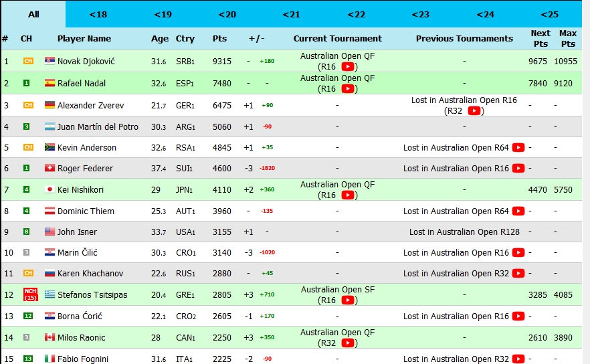
Task: Click the Max Pts column header
Action: click(568, 39)
